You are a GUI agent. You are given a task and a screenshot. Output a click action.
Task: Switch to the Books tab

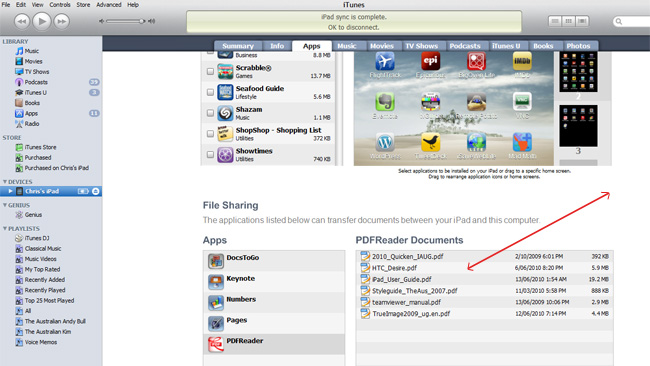[x=543, y=46]
